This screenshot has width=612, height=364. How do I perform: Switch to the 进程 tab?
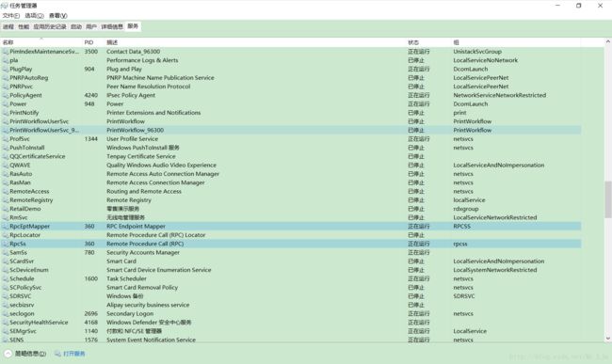point(8,26)
